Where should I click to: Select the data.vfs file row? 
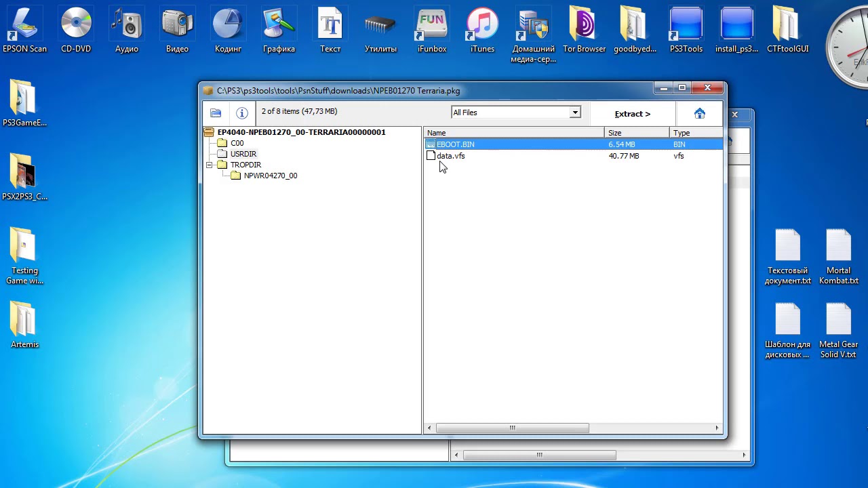coord(573,156)
